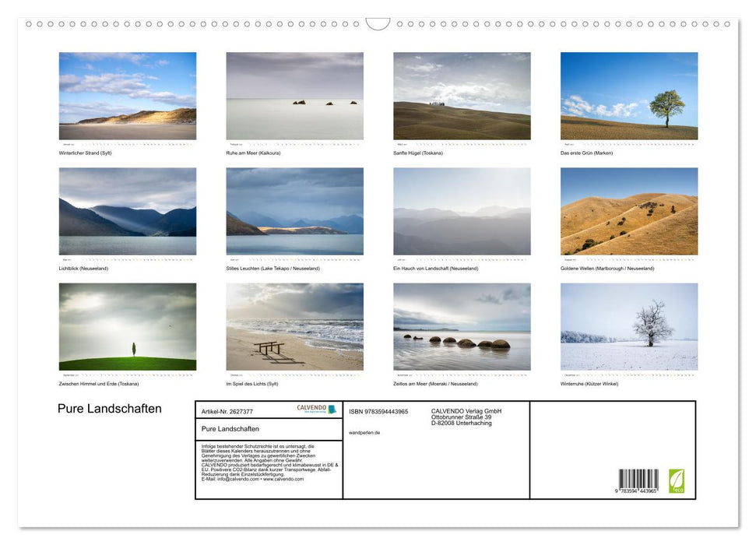Click the 'Ottobrunner Straße 39' address line

pos(462,417)
